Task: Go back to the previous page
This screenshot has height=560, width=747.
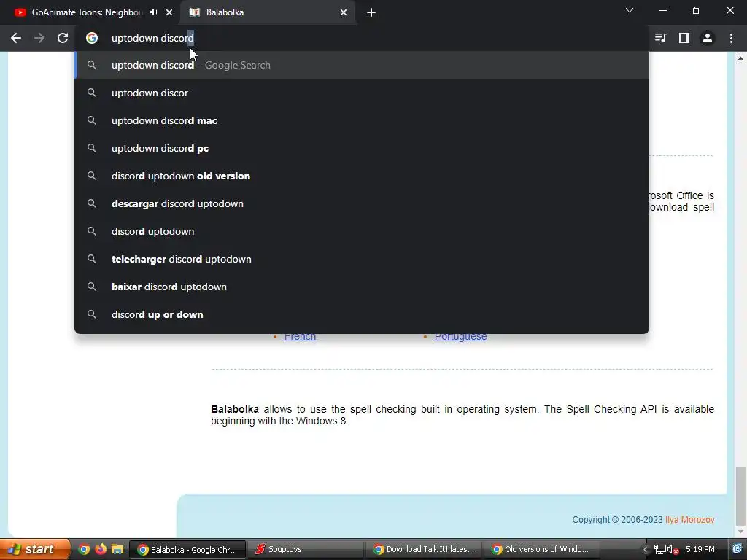Action: point(16,38)
